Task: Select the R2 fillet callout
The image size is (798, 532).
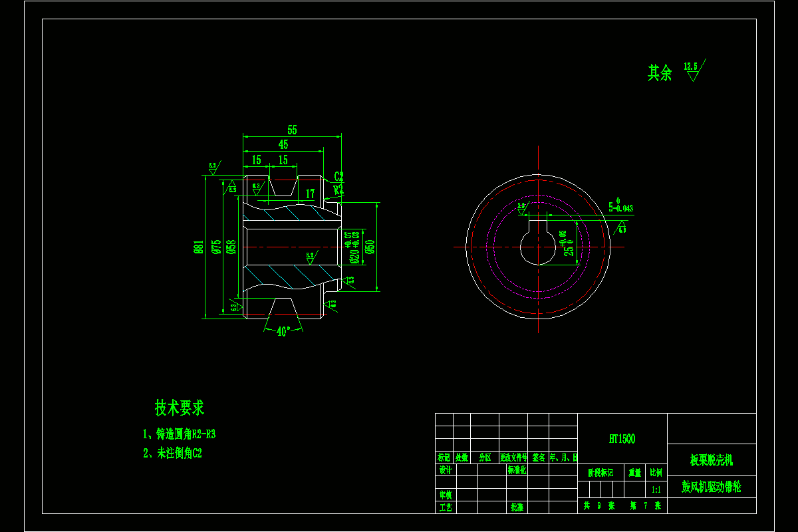Action: [x=338, y=189]
